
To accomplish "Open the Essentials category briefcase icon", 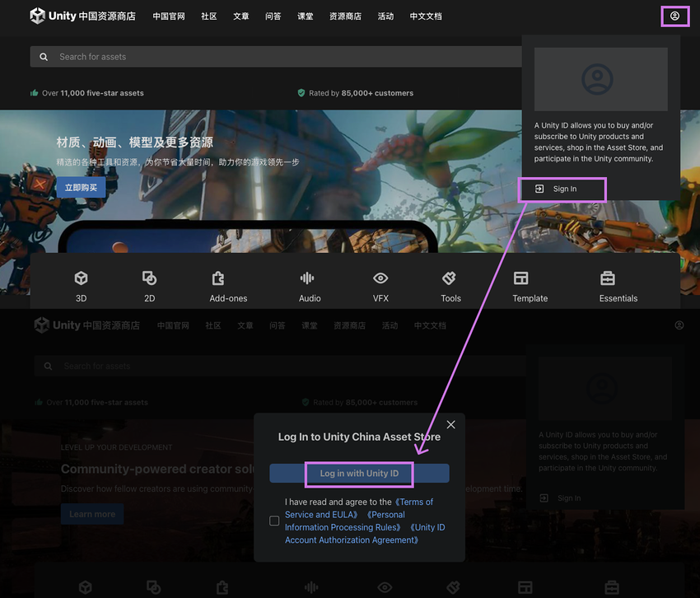I will click(x=608, y=278).
